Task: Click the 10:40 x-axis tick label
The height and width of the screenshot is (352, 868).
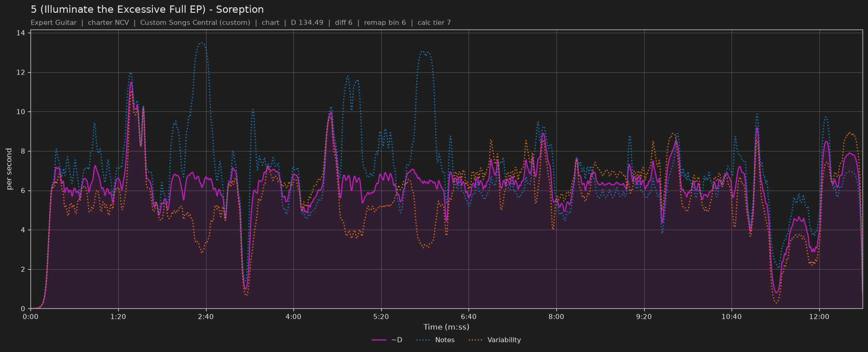Action: [x=732, y=317]
